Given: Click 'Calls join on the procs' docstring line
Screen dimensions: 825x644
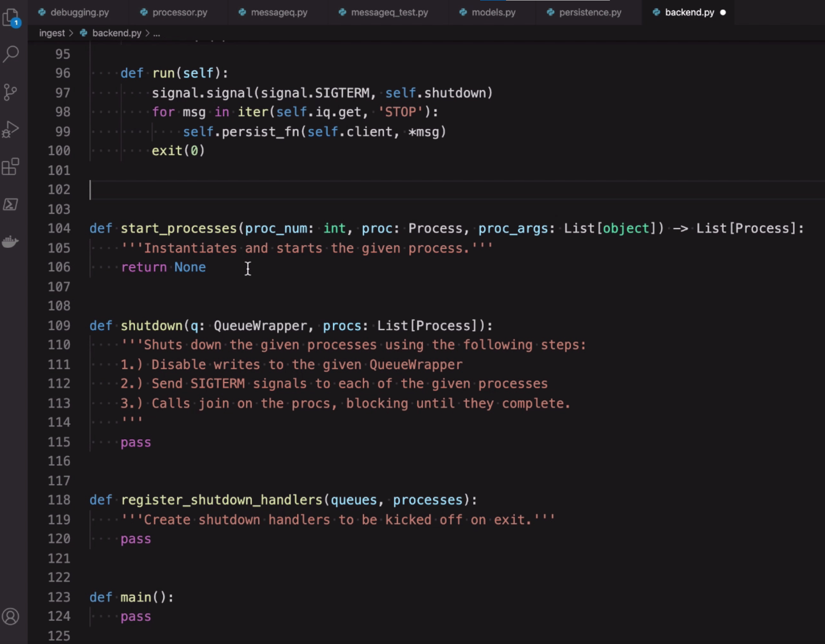Looking at the screenshot, I should click(244, 403).
